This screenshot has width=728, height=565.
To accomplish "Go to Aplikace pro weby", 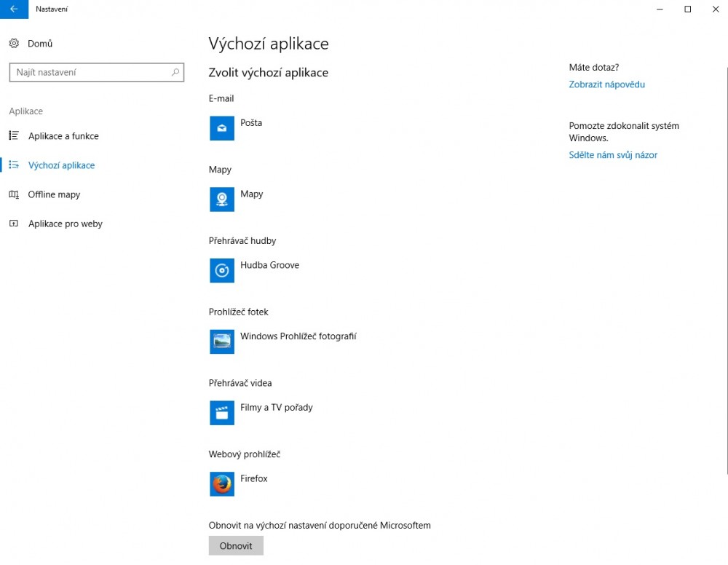I will (x=65, y=224).
